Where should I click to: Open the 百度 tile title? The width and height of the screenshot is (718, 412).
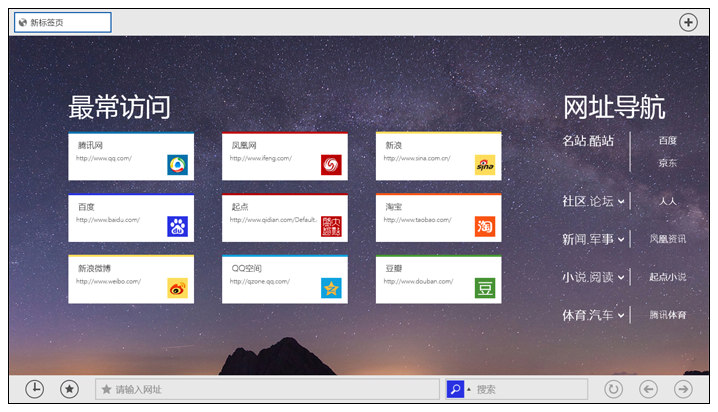(86, 207)
